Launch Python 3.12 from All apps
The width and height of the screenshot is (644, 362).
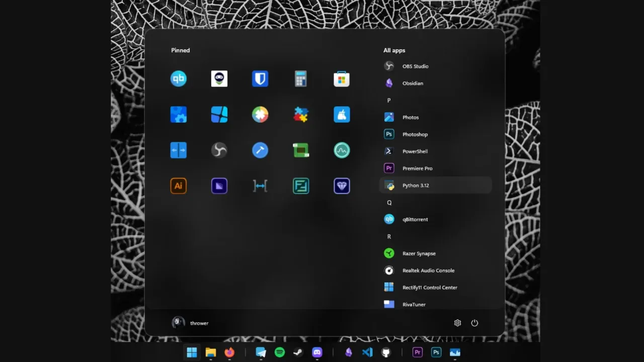coord(416,186)
